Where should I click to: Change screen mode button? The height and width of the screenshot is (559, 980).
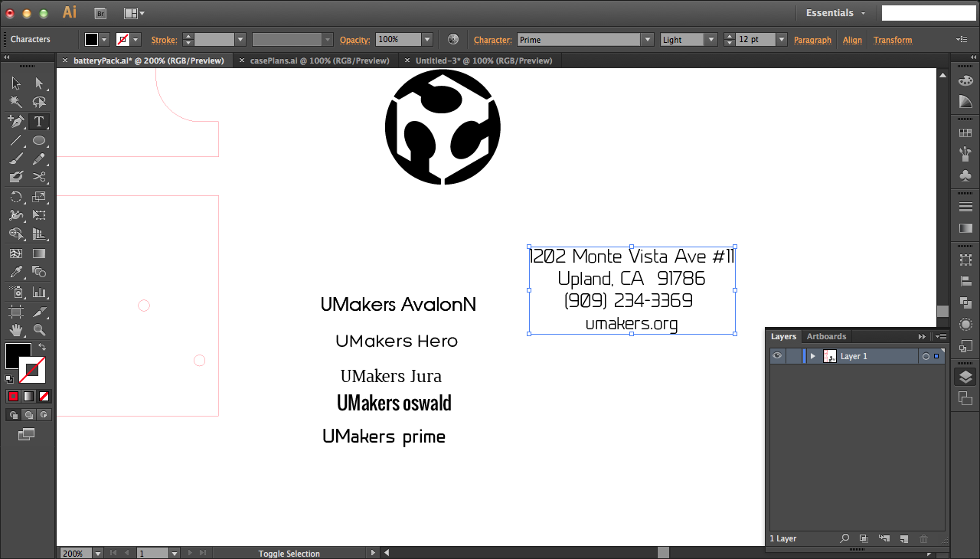point(27,434)
